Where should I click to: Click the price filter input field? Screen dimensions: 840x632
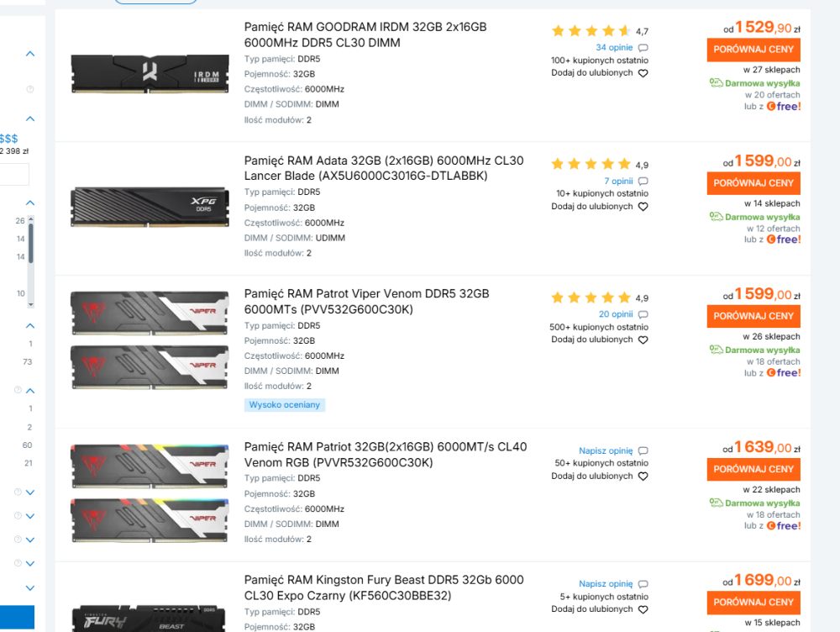pyautogui.click(x=14, y=174)
